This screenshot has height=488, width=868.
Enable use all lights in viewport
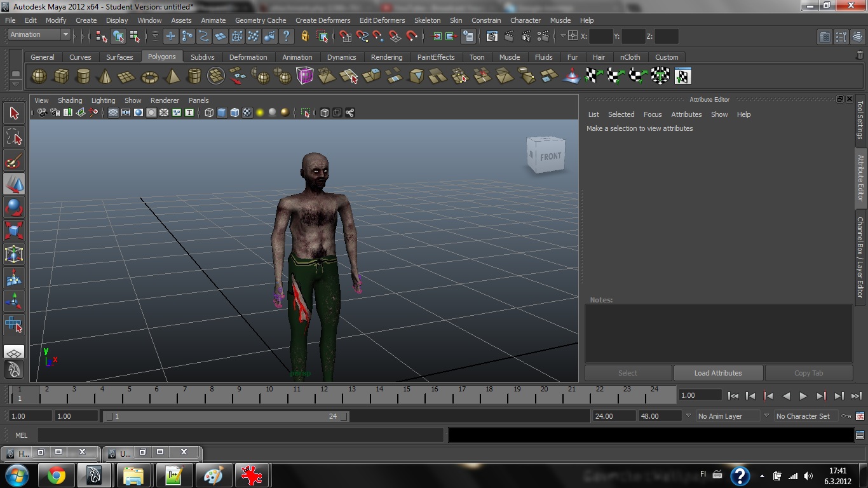tap(260, 113)
